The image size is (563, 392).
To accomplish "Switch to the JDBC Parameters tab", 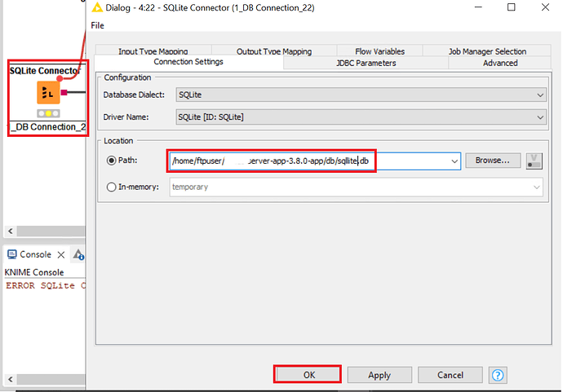I will pos(366,63).
